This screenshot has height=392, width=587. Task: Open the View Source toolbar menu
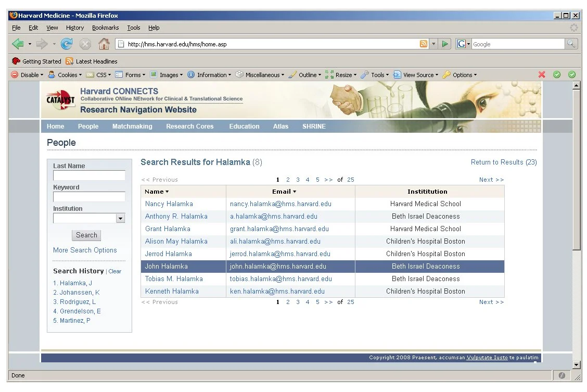pos(416,75)
